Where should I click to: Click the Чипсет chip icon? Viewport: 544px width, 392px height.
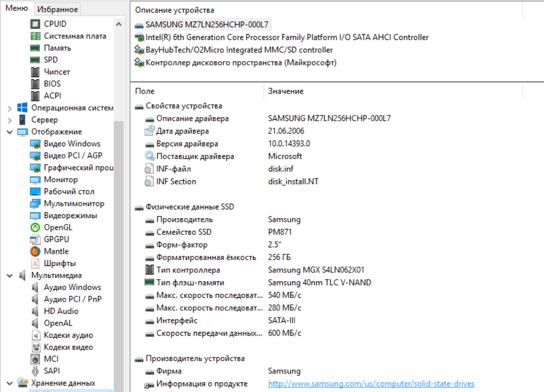pyautogui.click(x=35, y=72)
